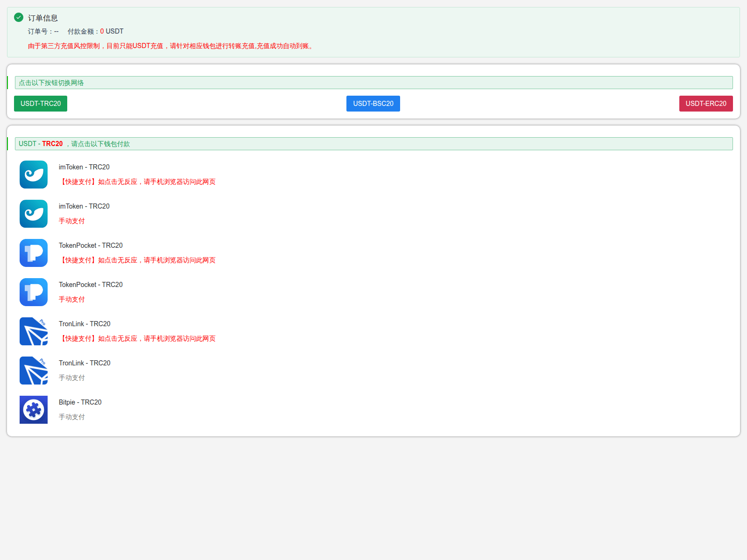Open TronLink Pro icon in manual payment row
Image resolution: width=747 pixels, height=560 pixels.
(x=34, y=371)
